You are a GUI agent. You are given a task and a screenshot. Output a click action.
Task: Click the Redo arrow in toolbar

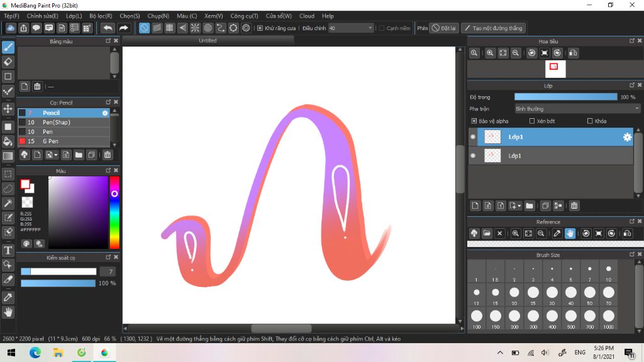123,28
